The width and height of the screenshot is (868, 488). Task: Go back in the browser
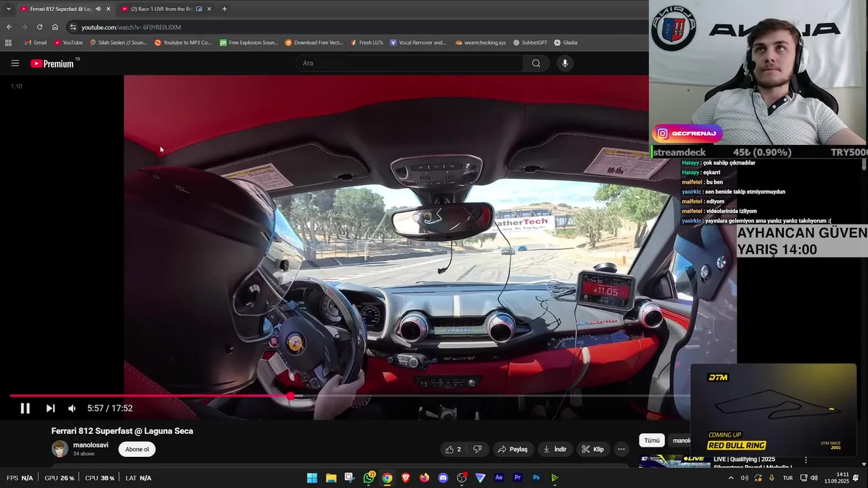[9, 27]
